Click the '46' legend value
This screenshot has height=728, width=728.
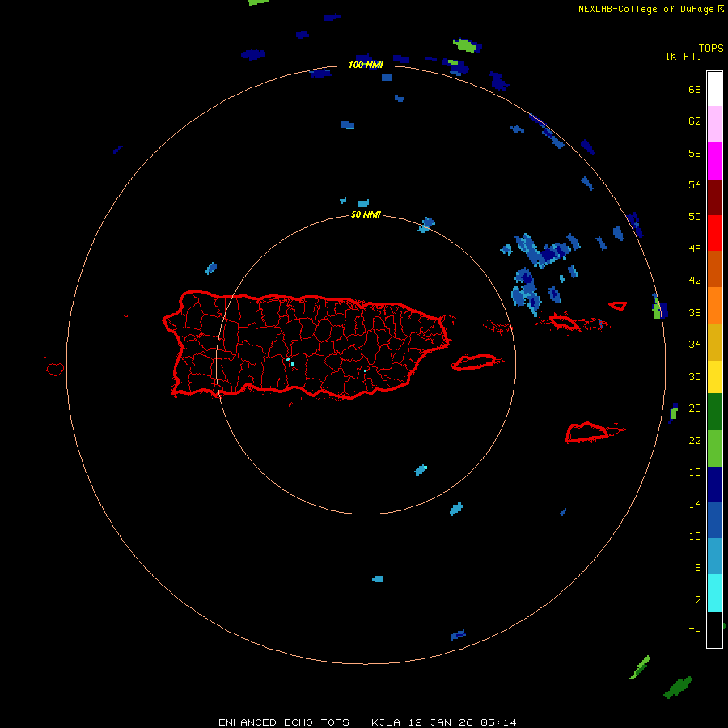[695, 249]
